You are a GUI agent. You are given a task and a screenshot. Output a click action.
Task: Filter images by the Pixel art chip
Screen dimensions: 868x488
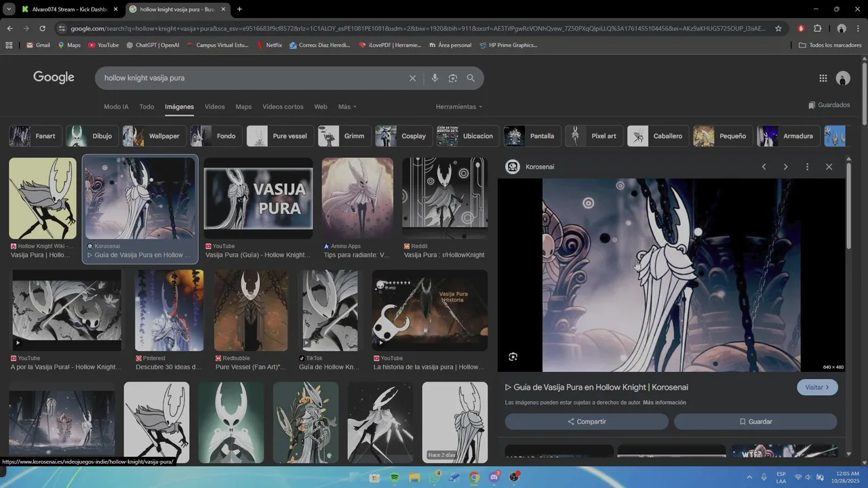594,136
